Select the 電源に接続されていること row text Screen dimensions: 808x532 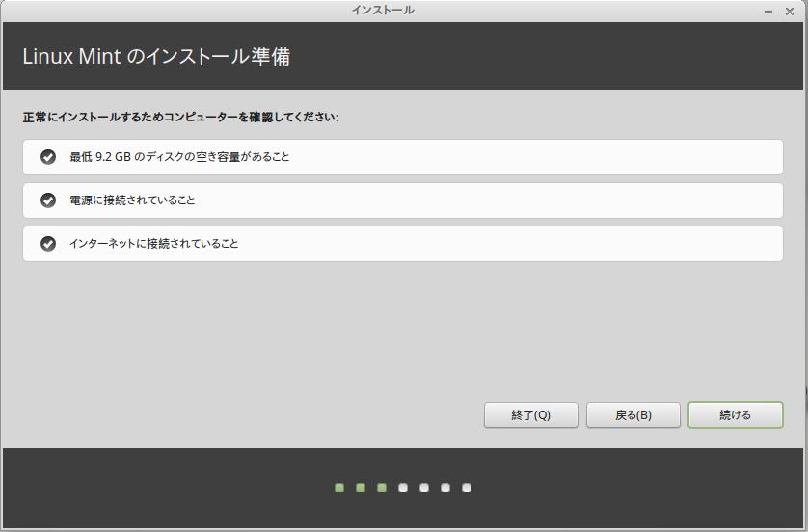pos(132,200)
